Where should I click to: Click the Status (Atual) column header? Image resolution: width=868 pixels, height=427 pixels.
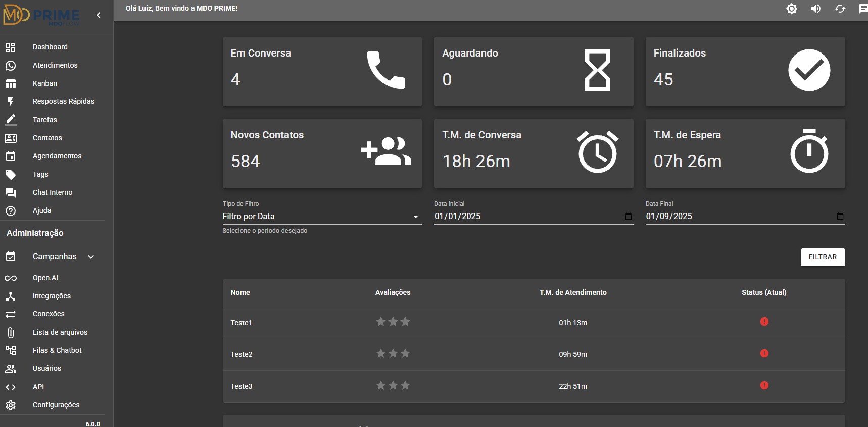(764, 292)
